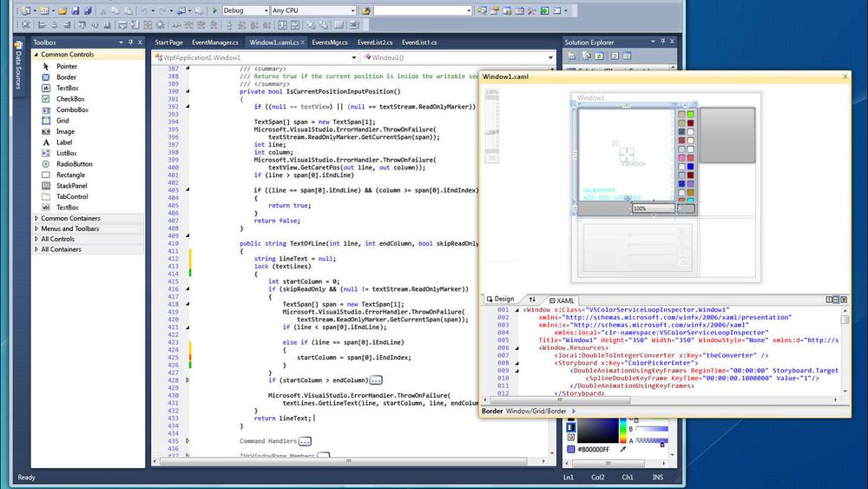Click the Start Debugging play icon
868x489 pixels.
pyautogui.click(x=214, y=10)
